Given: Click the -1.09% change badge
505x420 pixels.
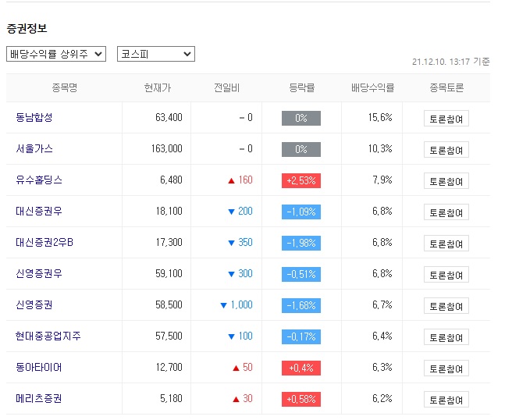Looking at the screenshot, I should click(301, 212).
